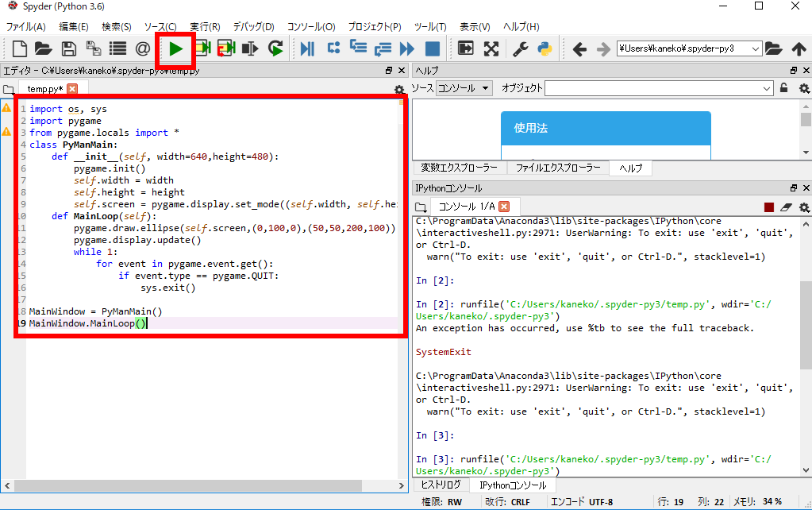Save all files icon

click(x=93, y=48)
